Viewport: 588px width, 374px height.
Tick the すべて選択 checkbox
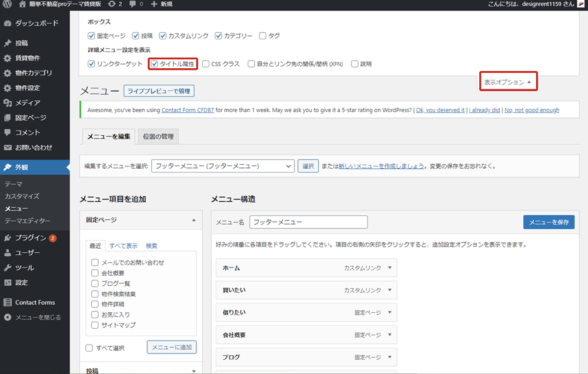point(89,348)
